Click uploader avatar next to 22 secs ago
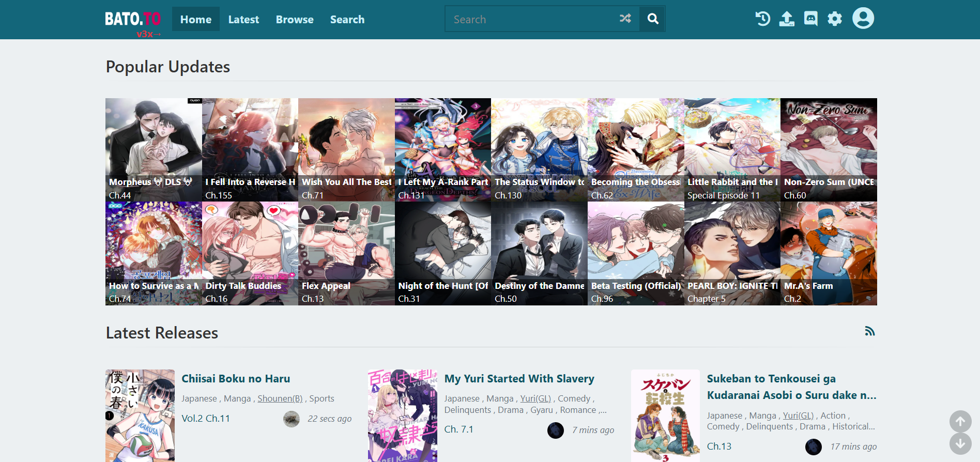Image resolution: width=980 pixels, height=462 pixels. click(x=292, y=419)
